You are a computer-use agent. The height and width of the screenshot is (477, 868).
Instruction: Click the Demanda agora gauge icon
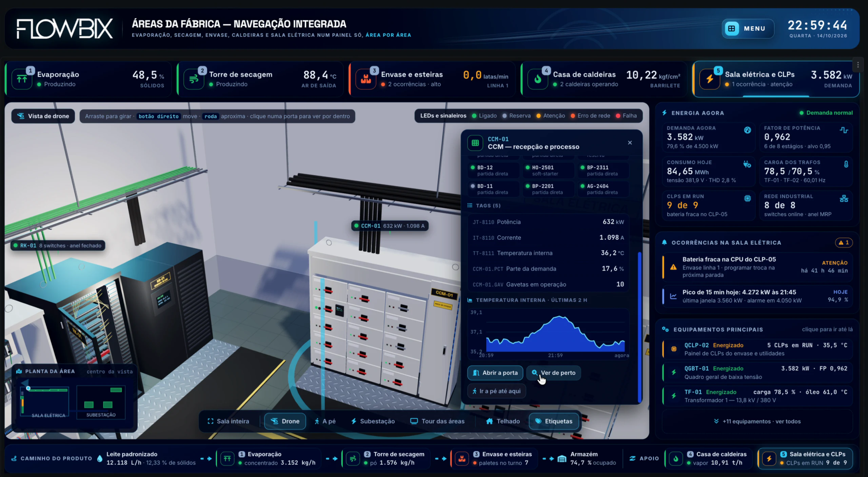747,130
